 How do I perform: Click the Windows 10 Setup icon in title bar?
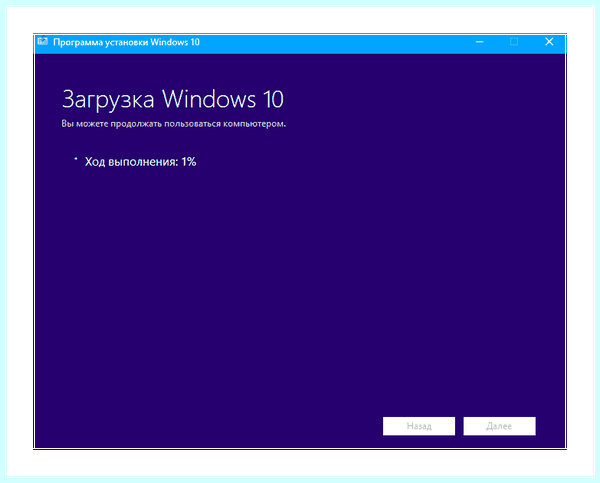point(42,41)
